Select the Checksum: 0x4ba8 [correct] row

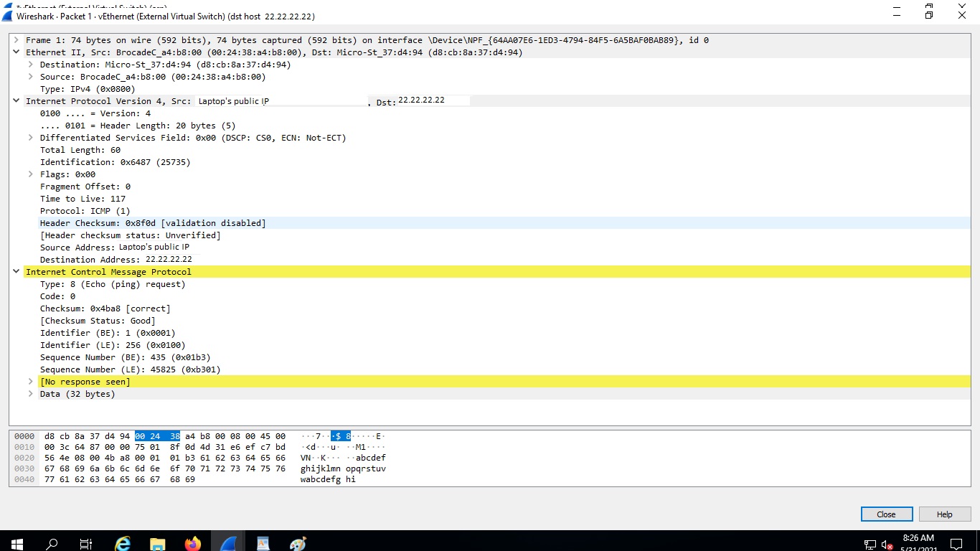point(105,309)
